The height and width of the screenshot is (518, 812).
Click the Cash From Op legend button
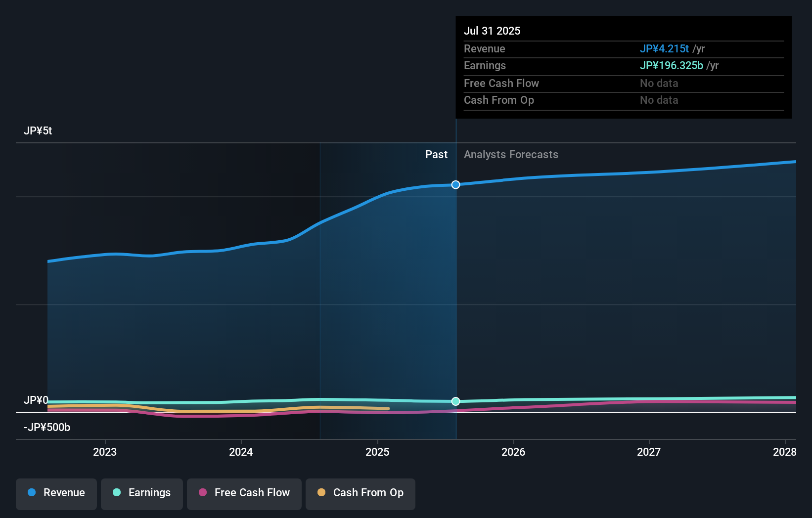[x=360, y=493]
